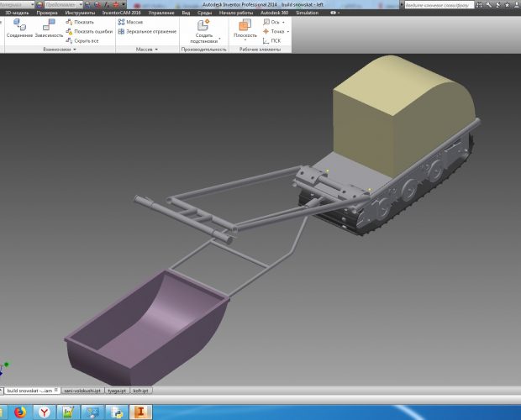Select the Создать подстановки icon
This screenshot has height=420, width=521.
[204, 27]
